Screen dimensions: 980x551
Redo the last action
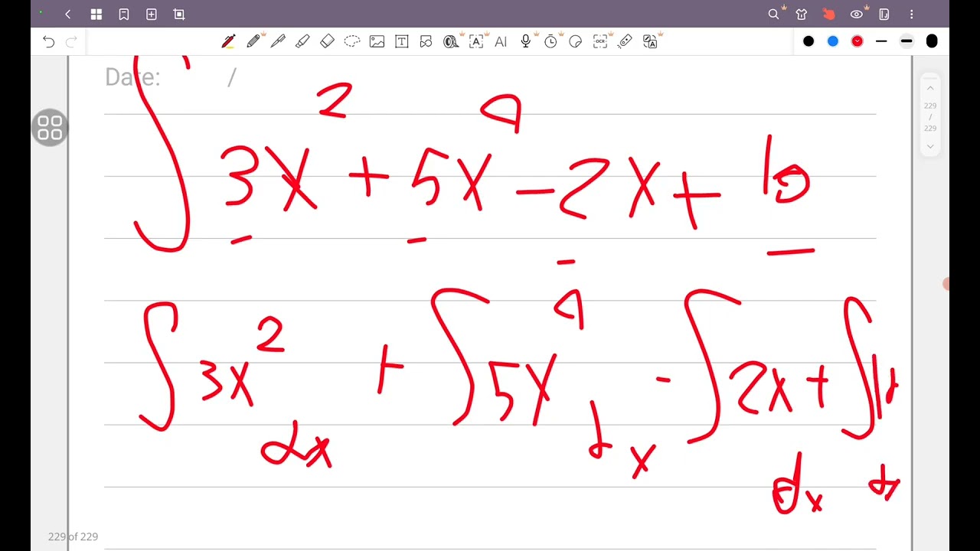coord(71,41)
